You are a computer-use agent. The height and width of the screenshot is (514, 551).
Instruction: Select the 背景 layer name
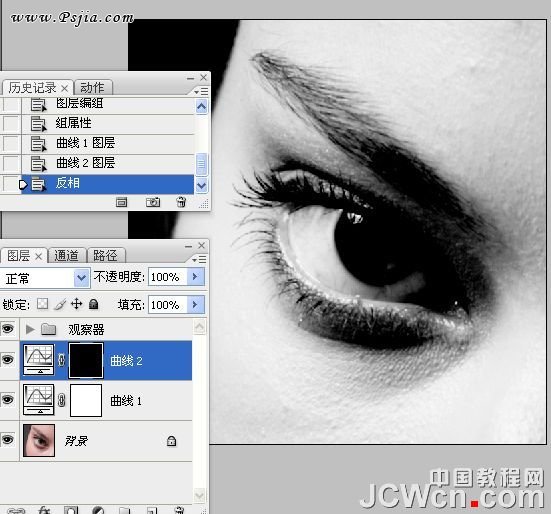(76, 441)
